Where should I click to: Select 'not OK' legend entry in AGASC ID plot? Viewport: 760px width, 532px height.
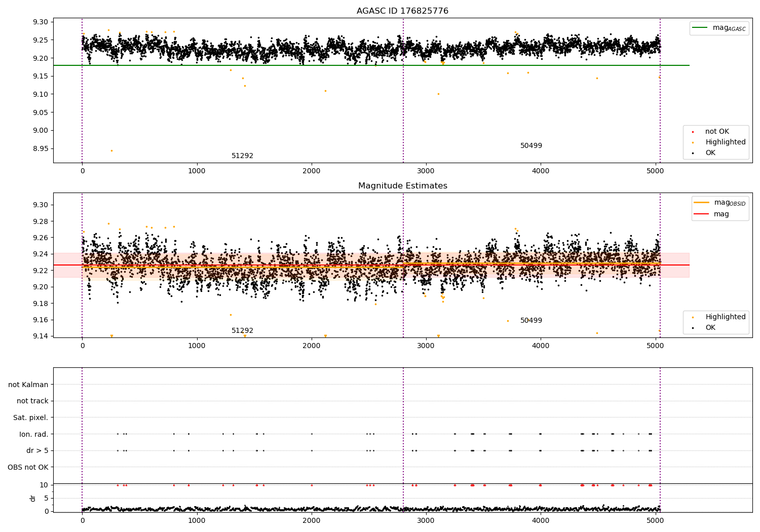717,132
